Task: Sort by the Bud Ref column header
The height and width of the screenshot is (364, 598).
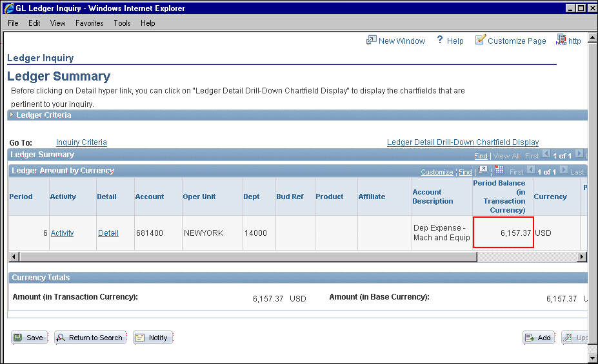Action: pos(290,197)
